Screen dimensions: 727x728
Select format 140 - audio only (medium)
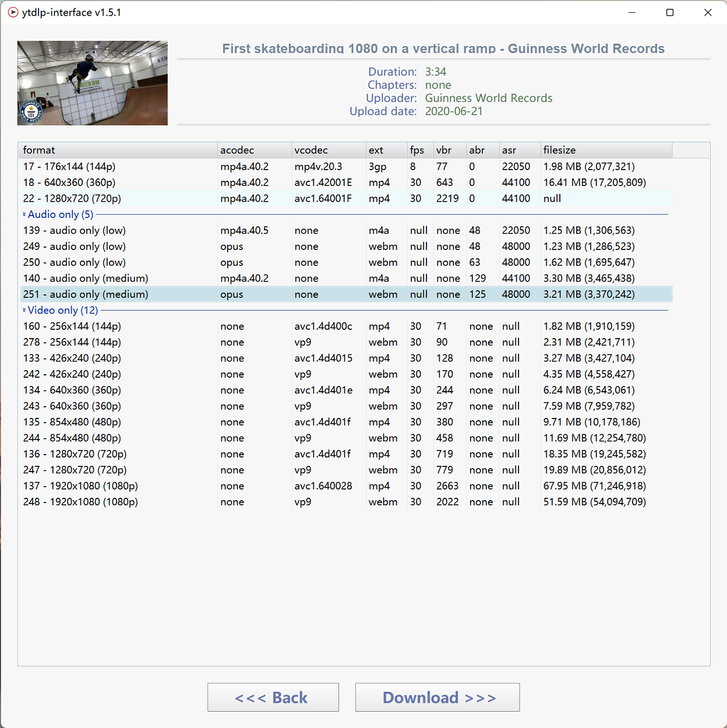(x=346, y=279)
